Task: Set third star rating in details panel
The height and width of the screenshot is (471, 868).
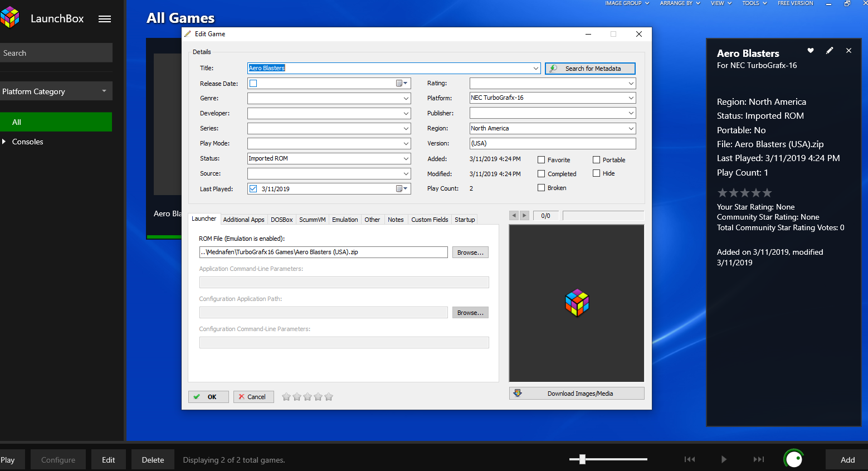Action: [x=745, y=193]
